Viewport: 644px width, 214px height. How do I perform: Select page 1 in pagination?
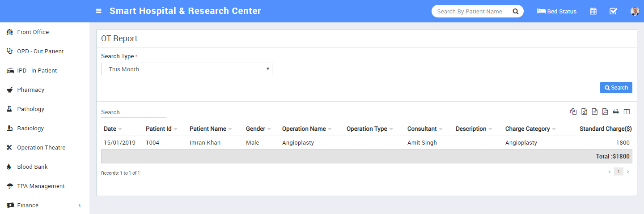(x=619, y=171)
